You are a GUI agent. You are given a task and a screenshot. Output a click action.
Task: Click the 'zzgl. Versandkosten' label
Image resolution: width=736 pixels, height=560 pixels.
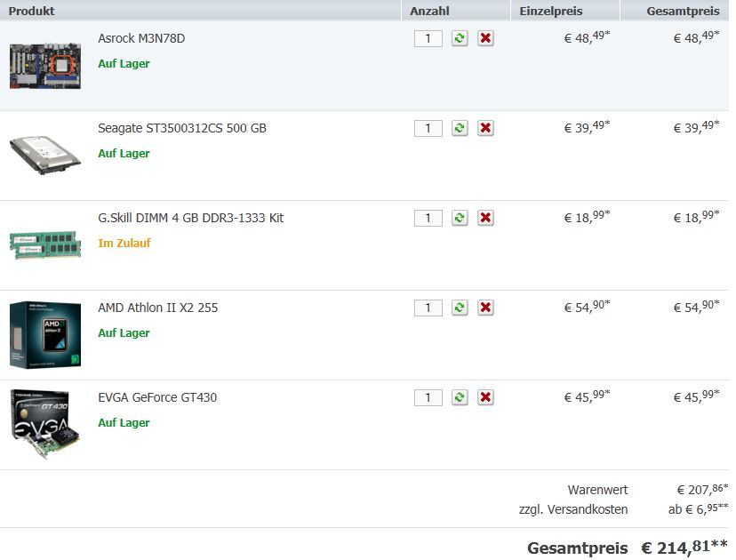[x=573, y=508]
